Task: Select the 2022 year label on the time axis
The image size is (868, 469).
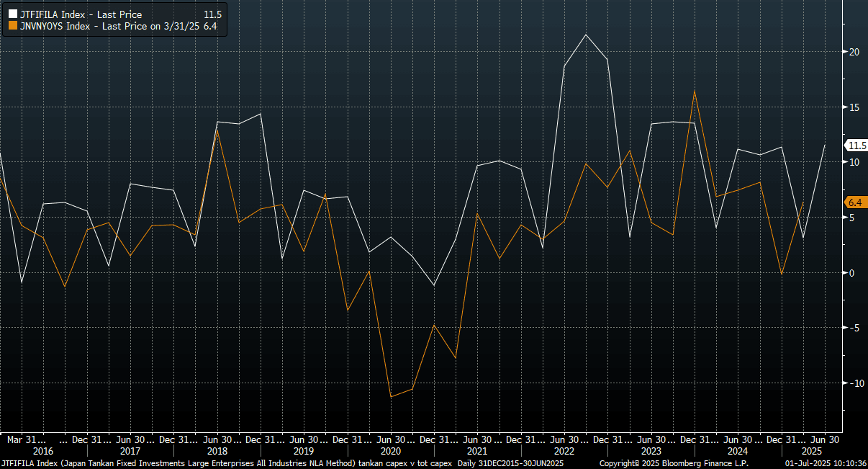Action: pyautogui.click(x=564, y=452)
